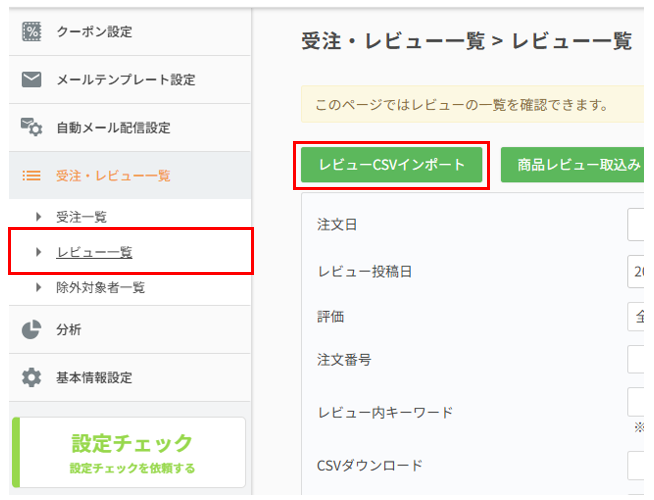Click the auto mail delivery gear-envelope icon

(x=31, y=128)
